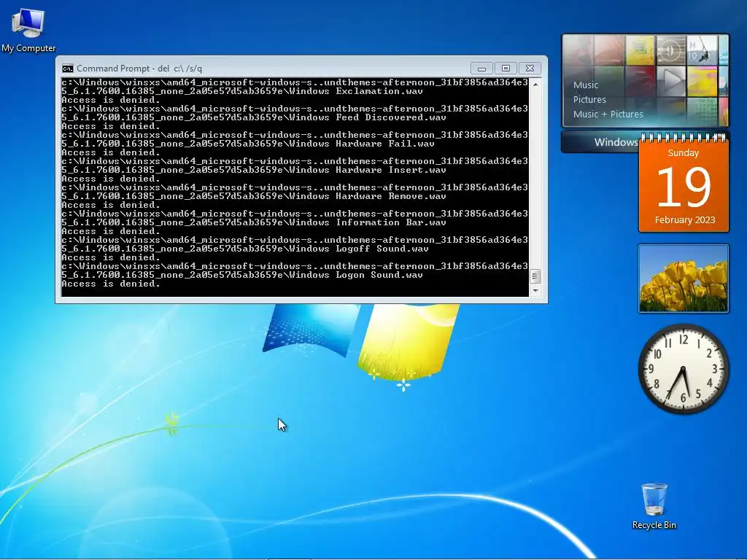Click the February 2023 text on calendar
The width and height of the screenshot is (747, 560).
pos(684,220)
